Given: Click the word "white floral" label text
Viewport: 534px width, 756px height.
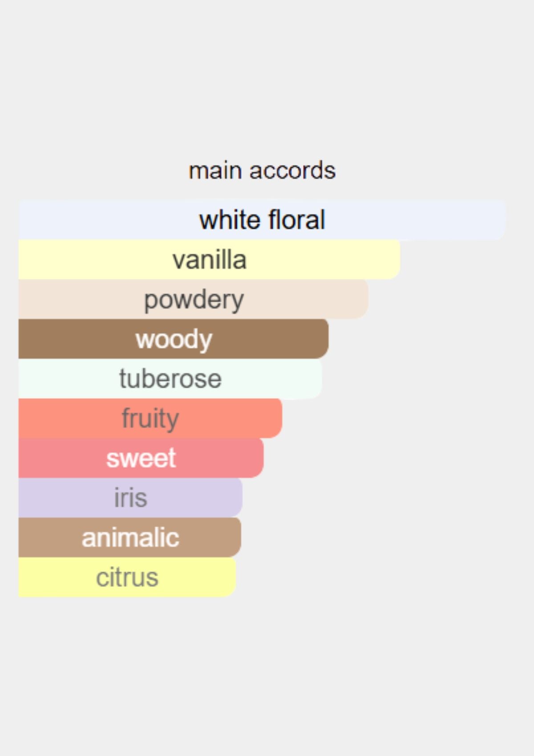Looking at the screenshot, I should [x=262, y=220].
